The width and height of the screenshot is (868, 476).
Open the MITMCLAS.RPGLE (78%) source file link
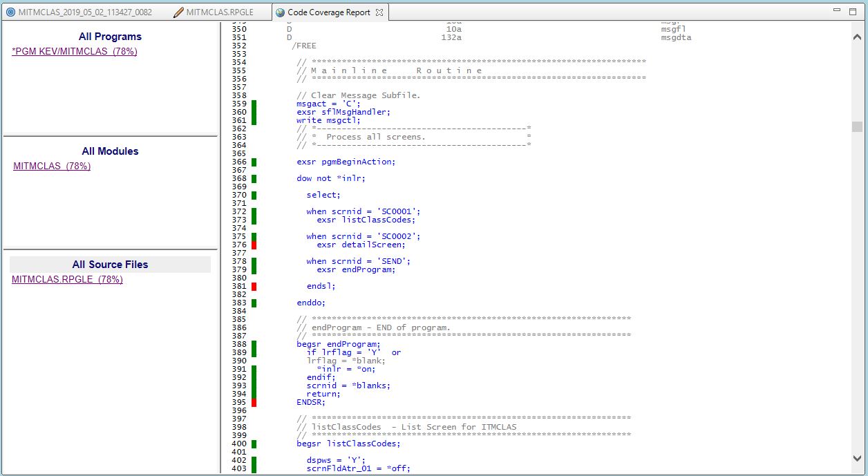pyautogui.click(x=67, y=280)
